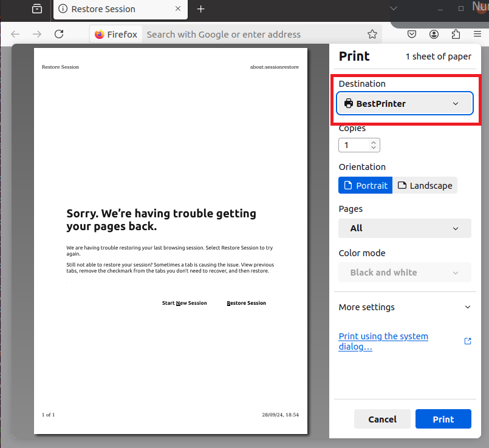
Task: Click the '1 of 1' page footer
Action: pyautogui.click(x=49, y=415)
